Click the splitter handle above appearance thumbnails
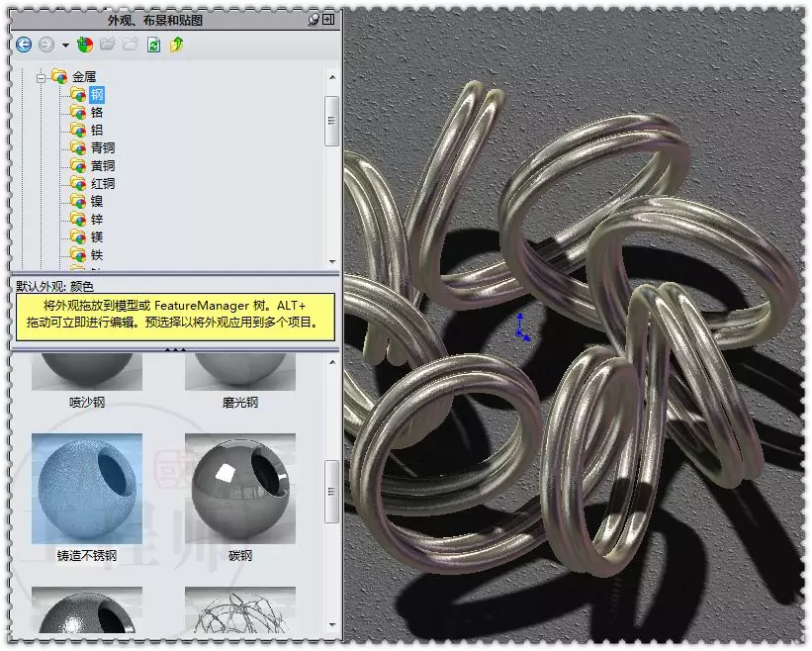 point(175,350)
